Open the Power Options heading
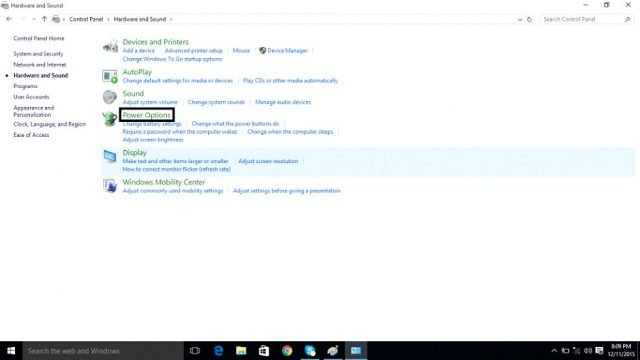 [x=147, y=115]
